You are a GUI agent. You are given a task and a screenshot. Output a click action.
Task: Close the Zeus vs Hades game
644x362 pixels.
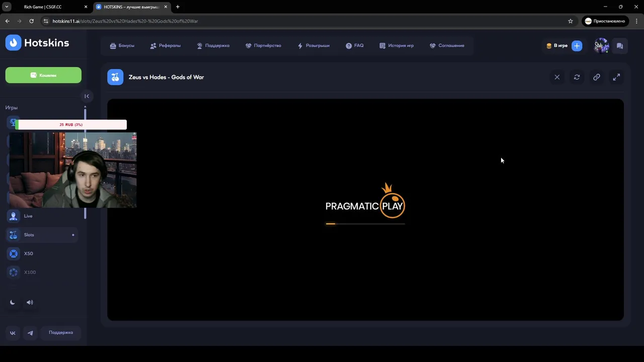click(x=557, y=77)
